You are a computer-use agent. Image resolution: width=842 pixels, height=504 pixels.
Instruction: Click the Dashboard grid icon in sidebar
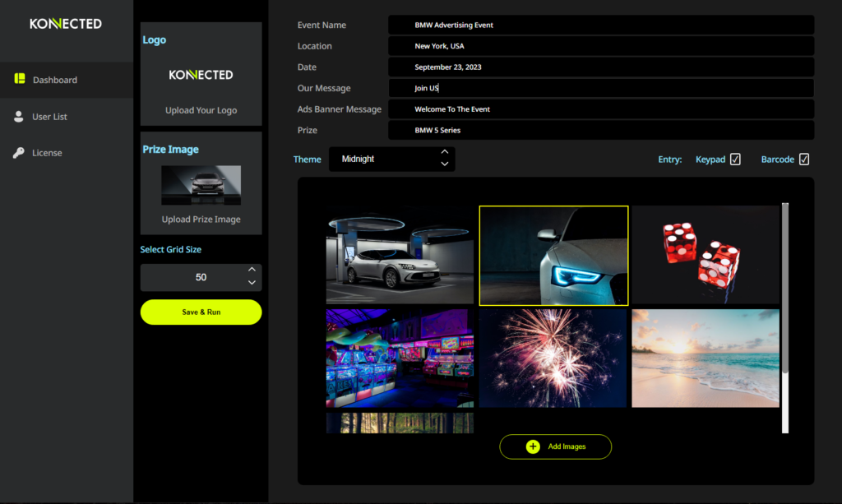[20, 79]
